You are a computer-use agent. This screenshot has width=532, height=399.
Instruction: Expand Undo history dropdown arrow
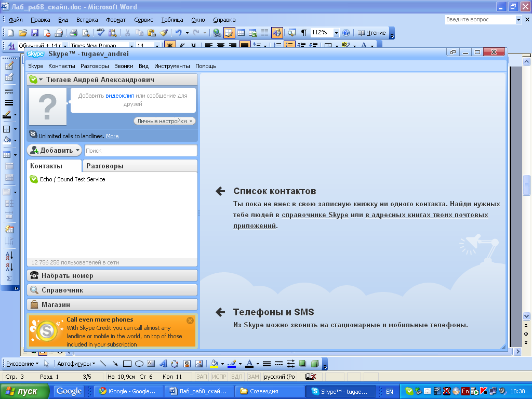click(x=187, y=33)
